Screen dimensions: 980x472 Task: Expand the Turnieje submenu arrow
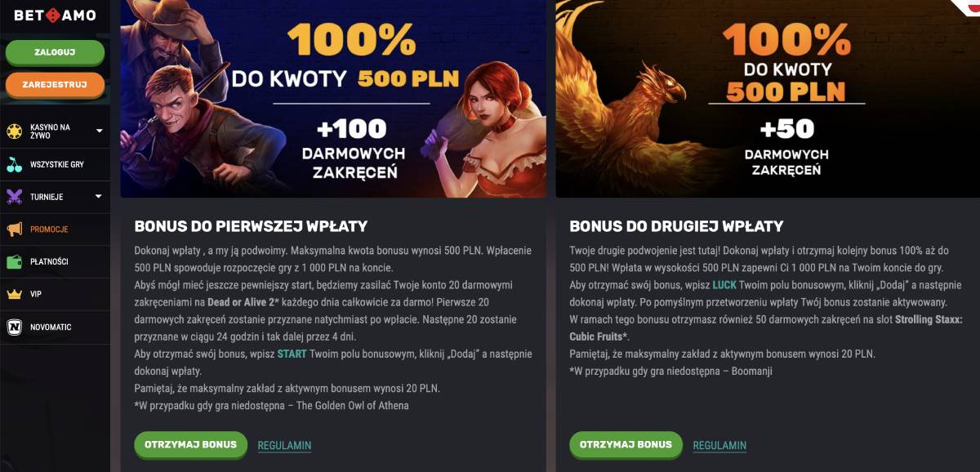99,196
